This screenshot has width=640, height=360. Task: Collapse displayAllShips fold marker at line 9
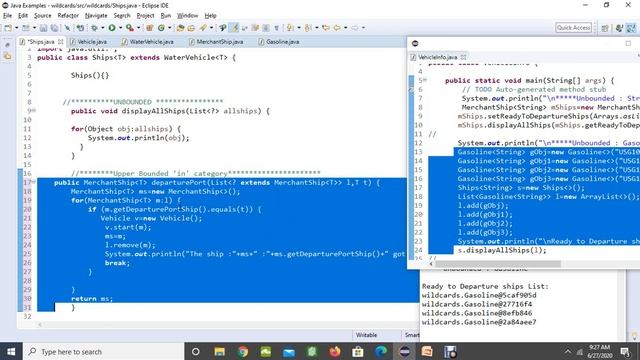tap(34, 111)
